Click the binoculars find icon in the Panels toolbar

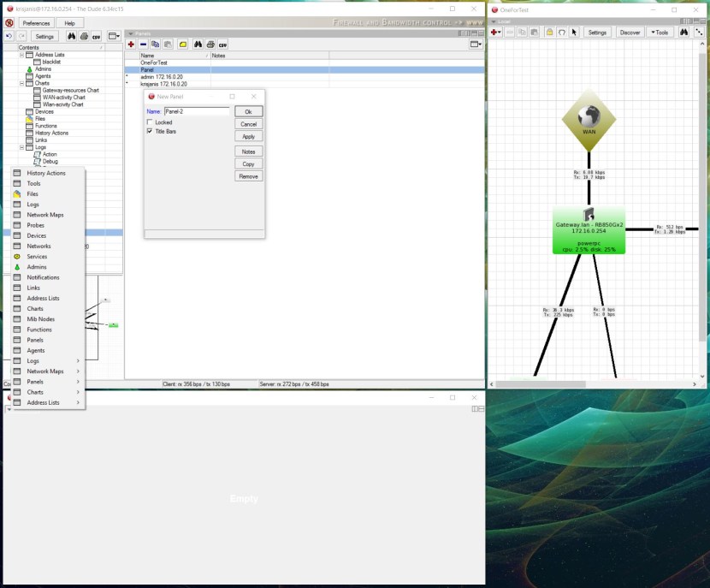tap(198, 44)
